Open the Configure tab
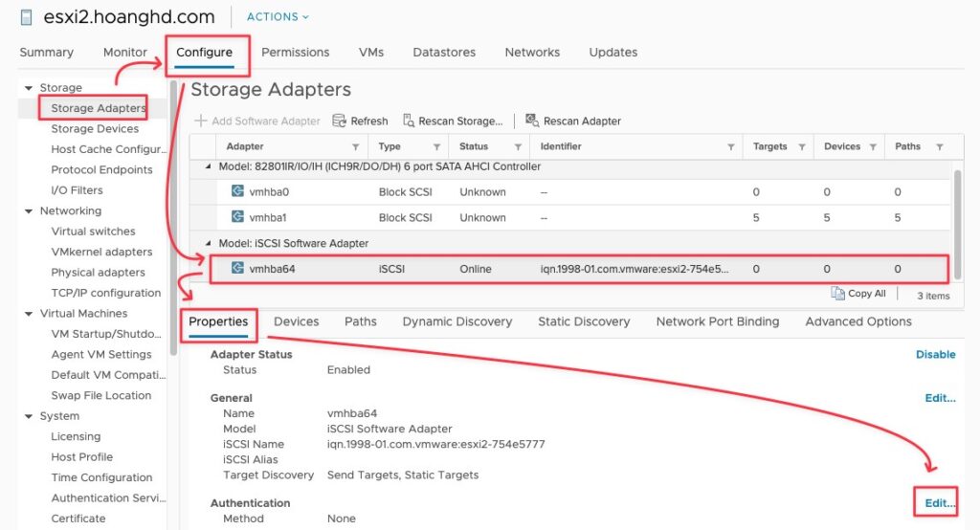 [x=205, y=53]
